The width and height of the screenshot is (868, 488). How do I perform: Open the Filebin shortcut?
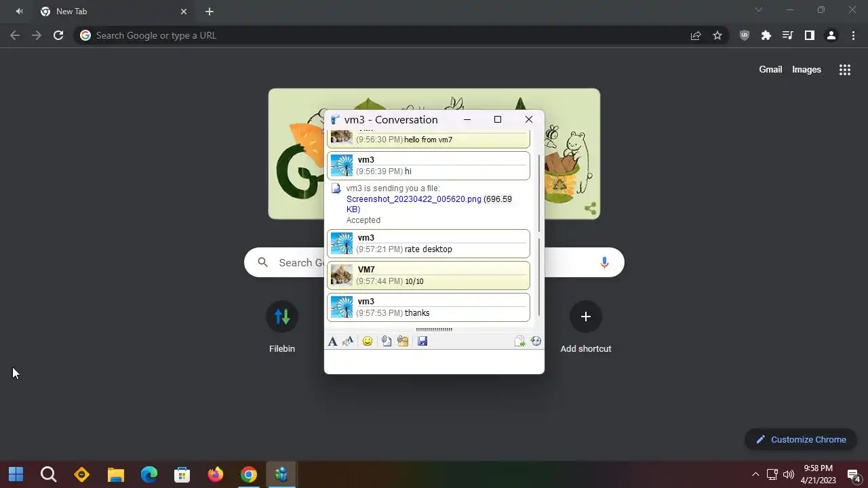click(282, 327)
